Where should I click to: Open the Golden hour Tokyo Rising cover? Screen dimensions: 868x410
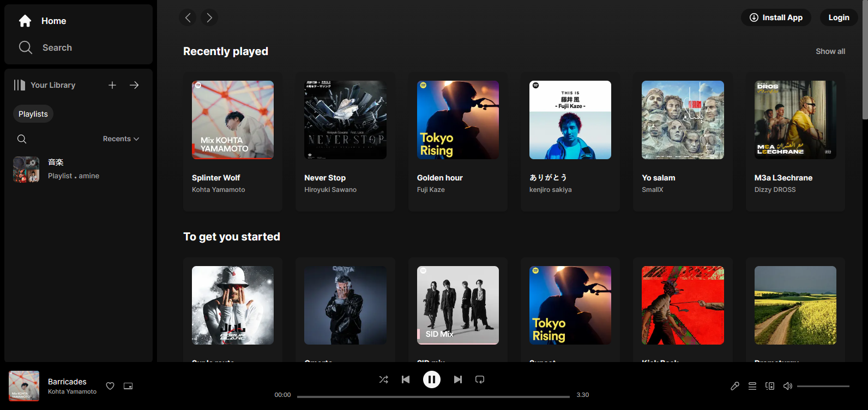[458, 120]
